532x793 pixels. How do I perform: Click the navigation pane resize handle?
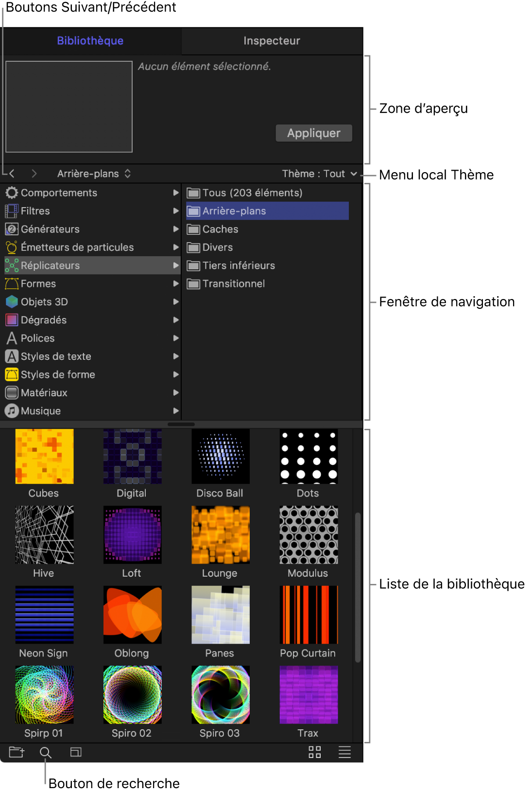(181, 424)
